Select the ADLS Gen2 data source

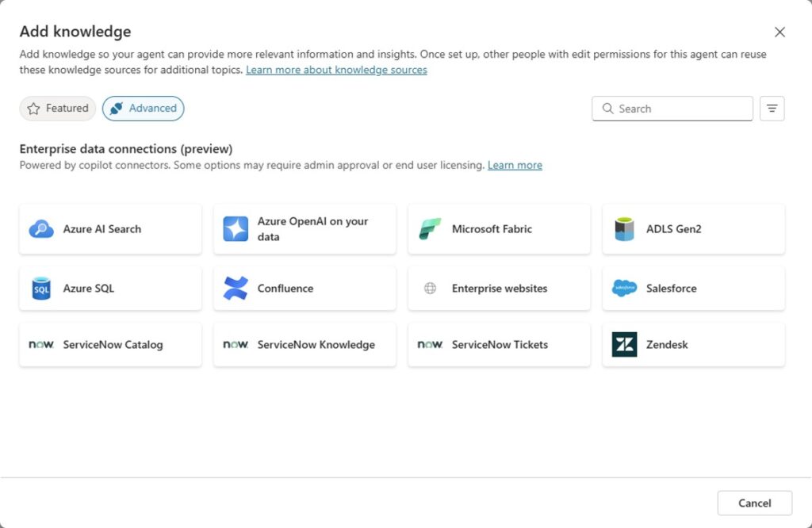[693, 229]
